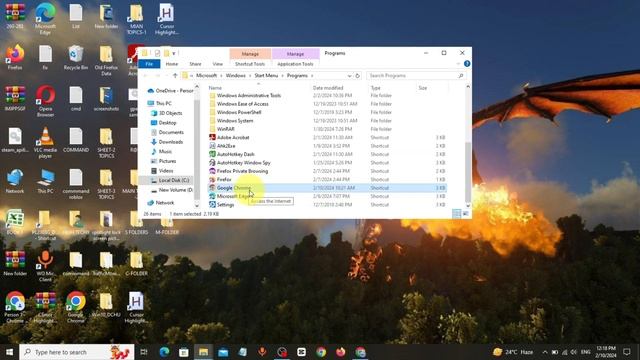Open the Network desktop icon
This screenshot has width=640, height=360.
[x=15, y=181]
